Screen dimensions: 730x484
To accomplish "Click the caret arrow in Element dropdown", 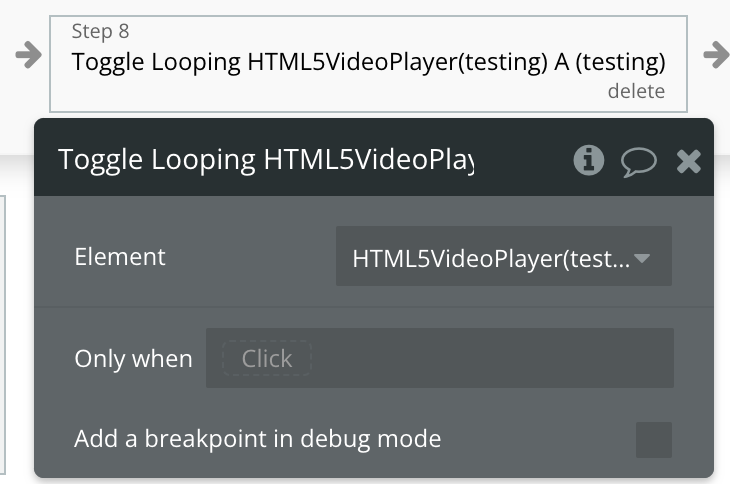I will pos(642,258).
